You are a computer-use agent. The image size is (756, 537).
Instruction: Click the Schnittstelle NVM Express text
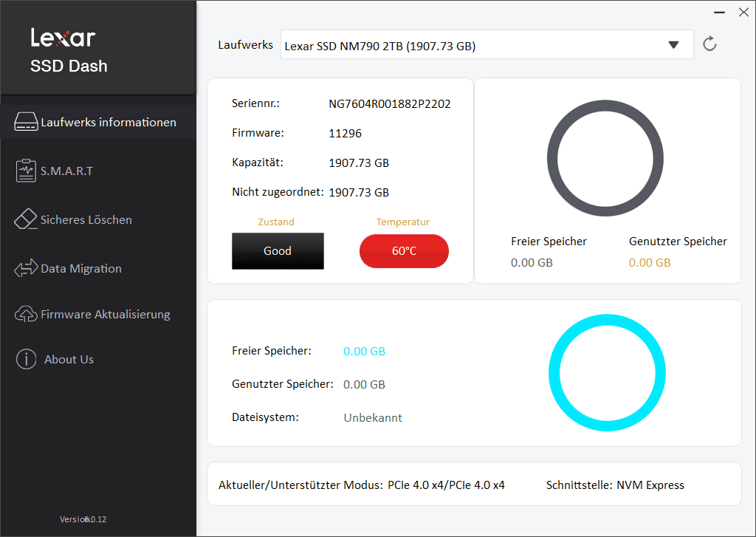(615, 485)
